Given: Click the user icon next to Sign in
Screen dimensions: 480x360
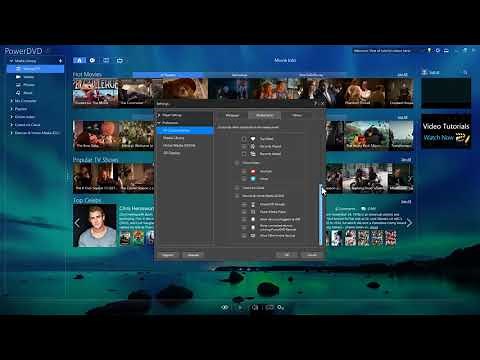Looking at the screenshot, I should [424, 72].
